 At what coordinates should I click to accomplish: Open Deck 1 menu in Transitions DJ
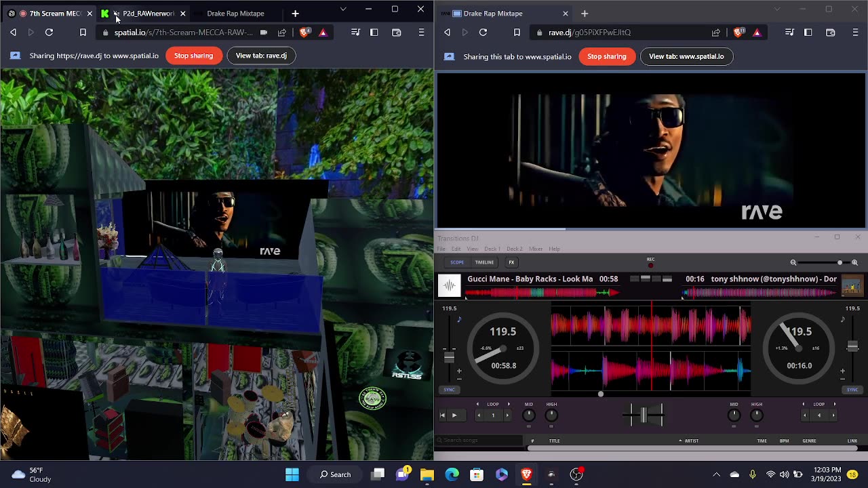point(492,249)
